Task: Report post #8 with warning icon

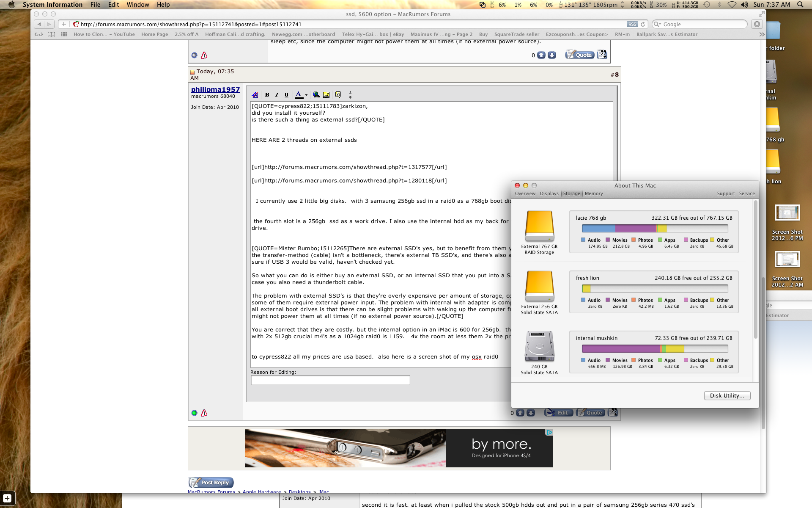Action: coord(204,413)
